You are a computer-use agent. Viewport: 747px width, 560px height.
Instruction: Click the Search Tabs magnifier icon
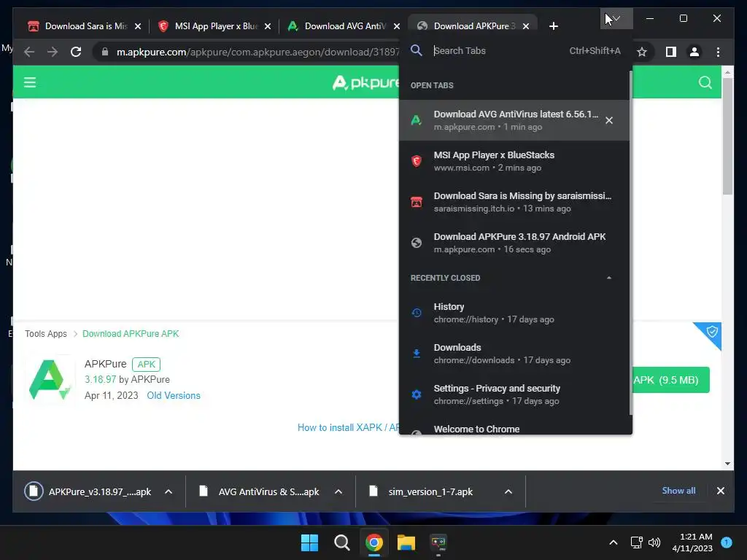[417, 50]
